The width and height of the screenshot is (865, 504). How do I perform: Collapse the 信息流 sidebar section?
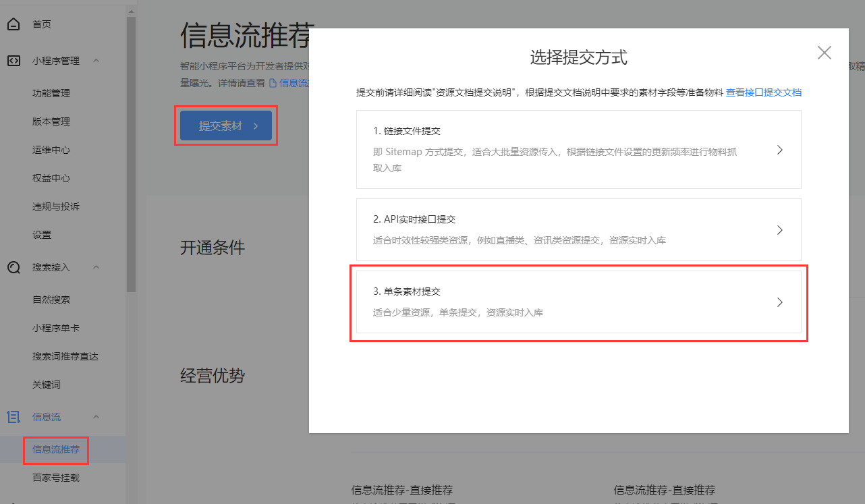pyautogui.click(x=96, y=417)
